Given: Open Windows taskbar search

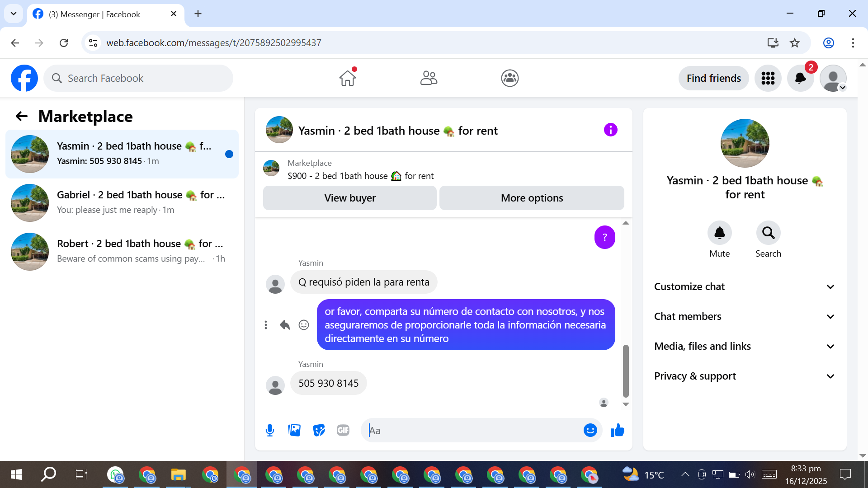Looking at the screenshot, I should 48,474.
